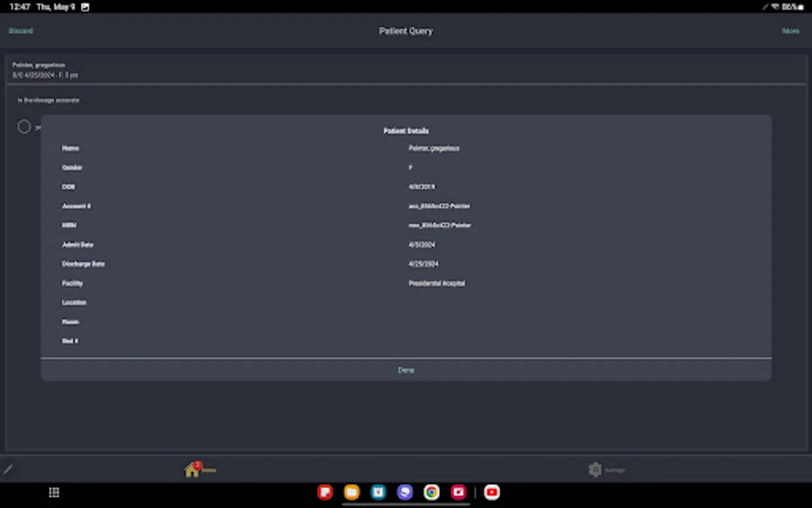This screenshot has height=508, width=812.
Task: Launch the red notes app in taskbar
Action: point(325,493)
